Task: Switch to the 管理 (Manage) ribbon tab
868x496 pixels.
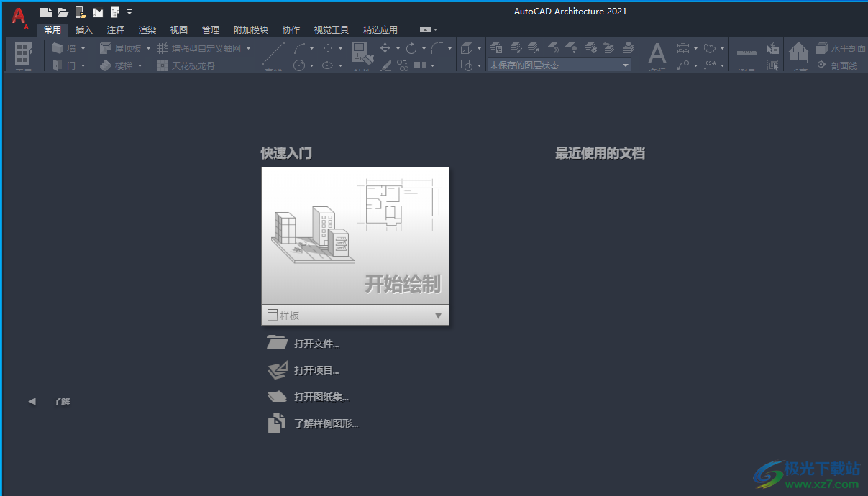Action: pos(211,29)
